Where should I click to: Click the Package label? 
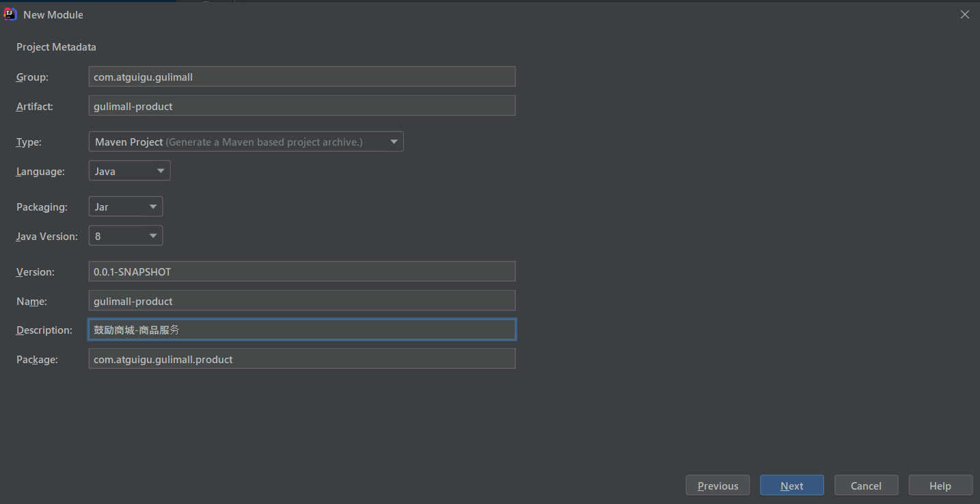(37, 360)
